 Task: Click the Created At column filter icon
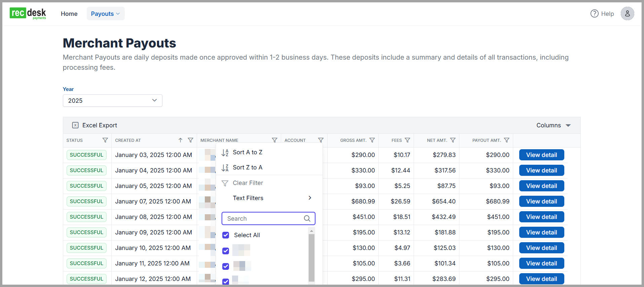pos(190,140)
